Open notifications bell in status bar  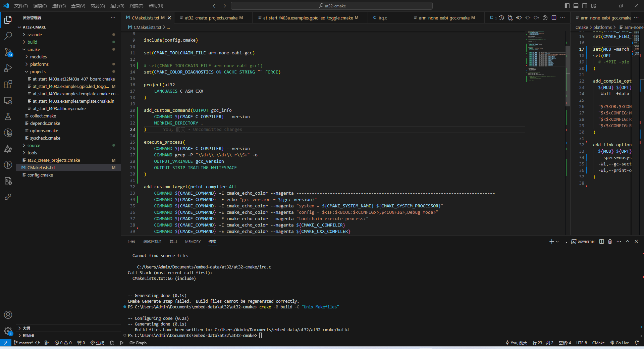click(637, 343)
